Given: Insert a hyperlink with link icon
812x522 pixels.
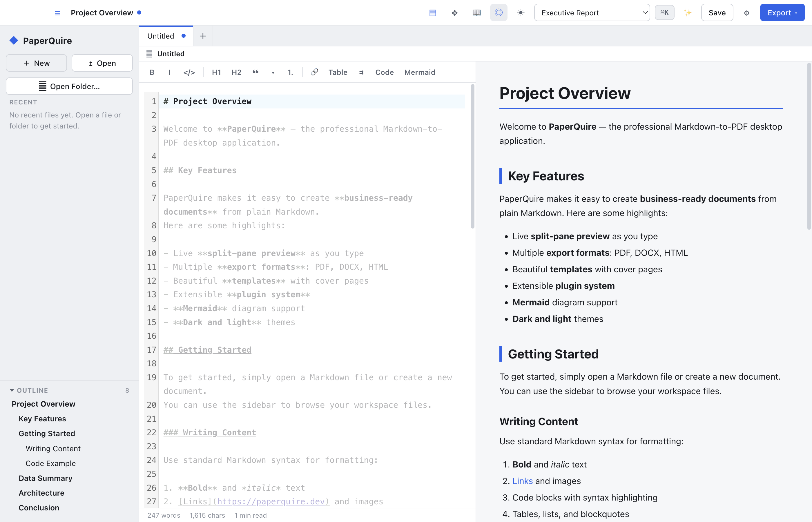Looking at the screenshot, I should (314, 72).
